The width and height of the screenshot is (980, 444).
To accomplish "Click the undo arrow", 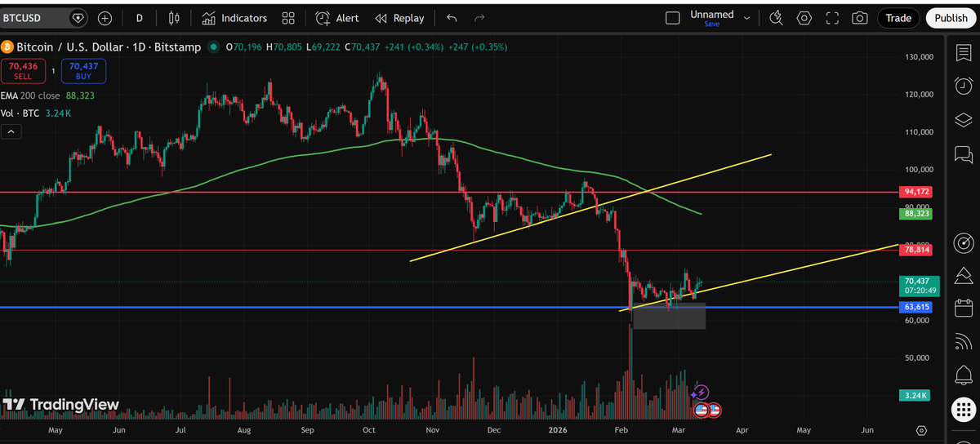I will pos(452,18).
